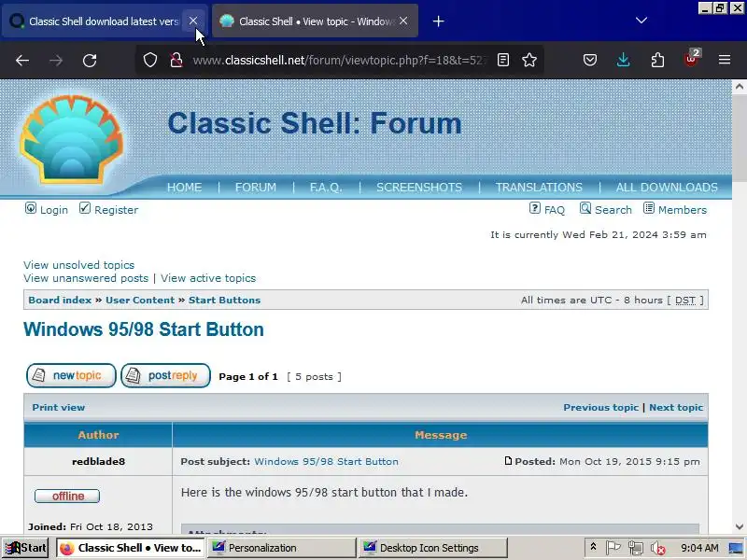Click the offline status badge
The height and width of the screenshot is (560, 747).
(x=67, y=497)
